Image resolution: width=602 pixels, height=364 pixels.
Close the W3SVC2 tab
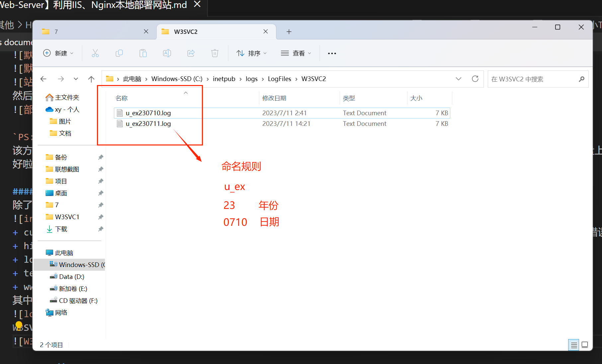click(x=266, y=32)
